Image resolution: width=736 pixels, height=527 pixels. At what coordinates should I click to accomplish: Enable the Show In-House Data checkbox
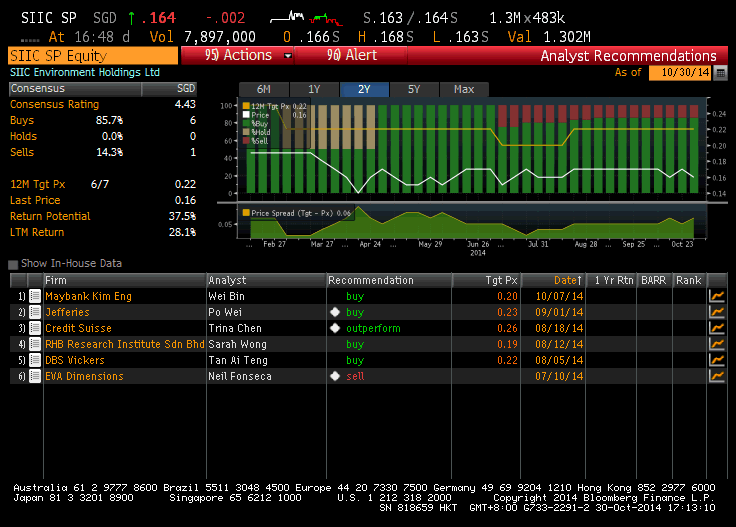[13, 264]
